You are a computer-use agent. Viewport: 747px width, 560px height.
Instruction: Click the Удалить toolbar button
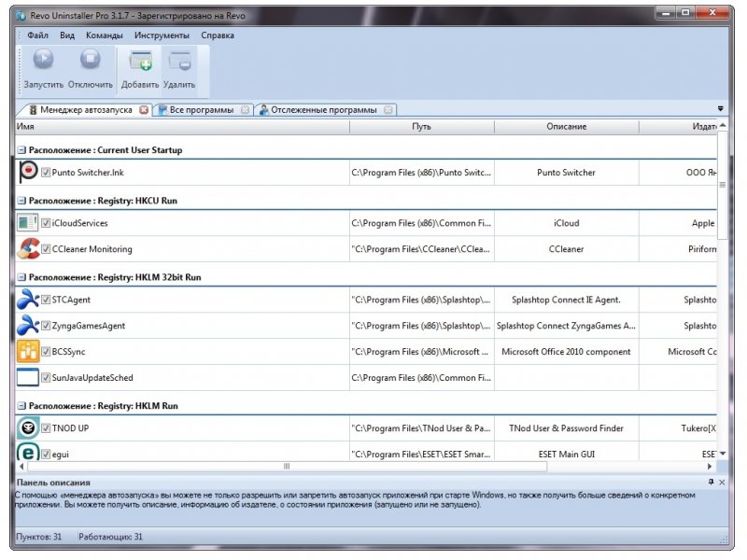(179, 69)
